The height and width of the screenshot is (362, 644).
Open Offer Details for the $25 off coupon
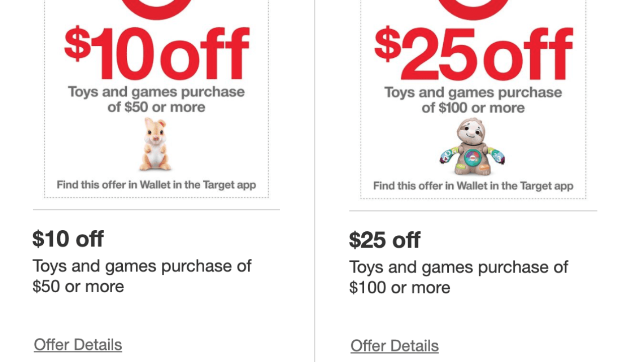[x=394, y=345]
